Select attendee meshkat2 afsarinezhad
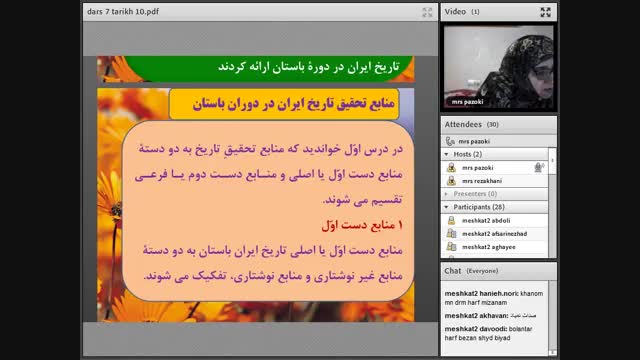The height and width of the screenshot is (360, 640). pos(495,233)
